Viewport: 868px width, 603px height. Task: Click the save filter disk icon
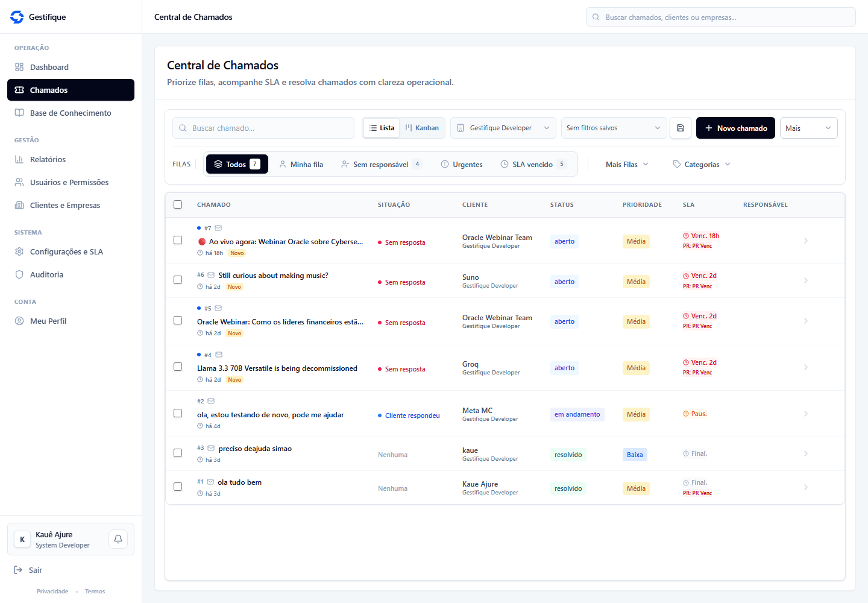click(x=681, y=128)
